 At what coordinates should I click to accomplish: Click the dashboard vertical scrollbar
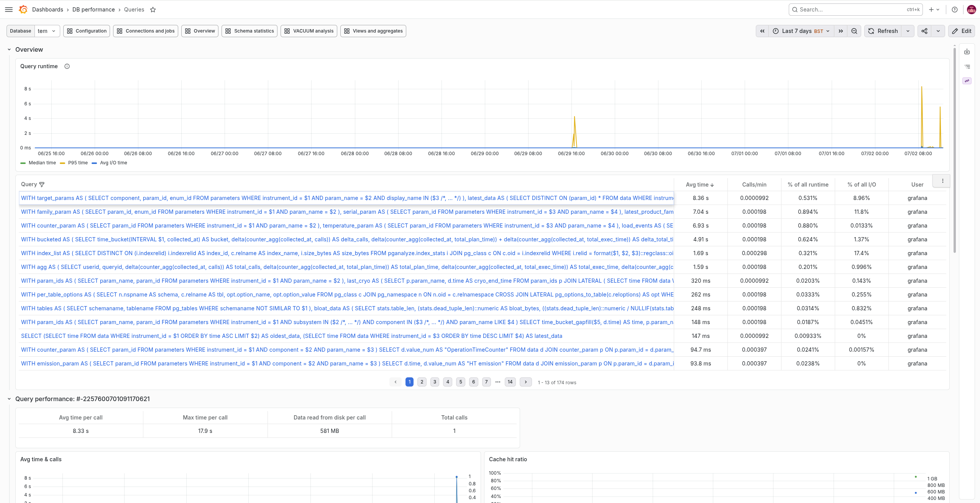click(x=955, y=151)
